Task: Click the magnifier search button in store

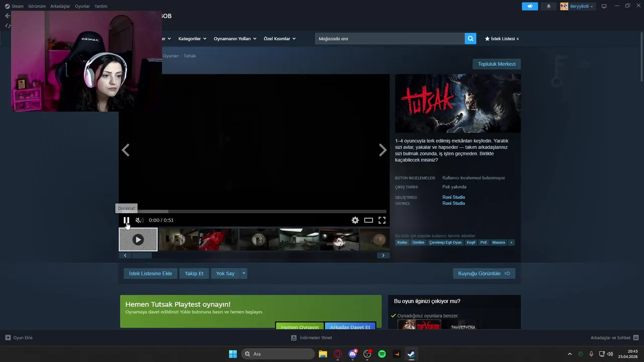Action: pos(470,39)
